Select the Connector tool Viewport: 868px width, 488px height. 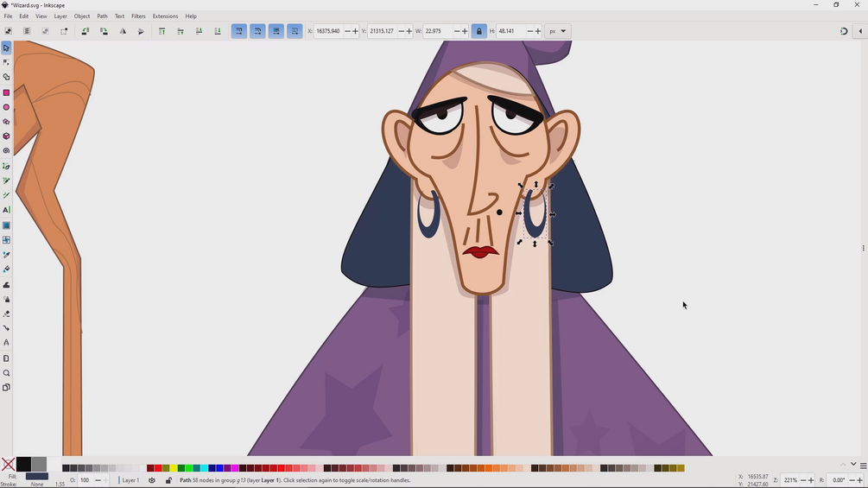coord(6,328)
